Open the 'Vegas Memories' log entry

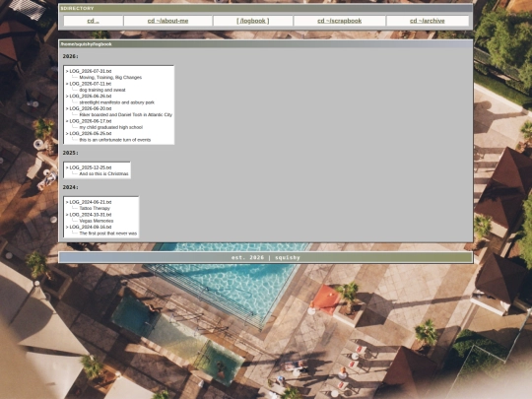click(97, 221)
